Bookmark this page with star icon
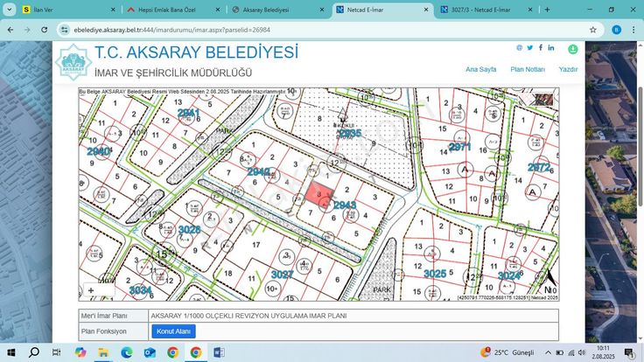 click(x=592, y=30)
